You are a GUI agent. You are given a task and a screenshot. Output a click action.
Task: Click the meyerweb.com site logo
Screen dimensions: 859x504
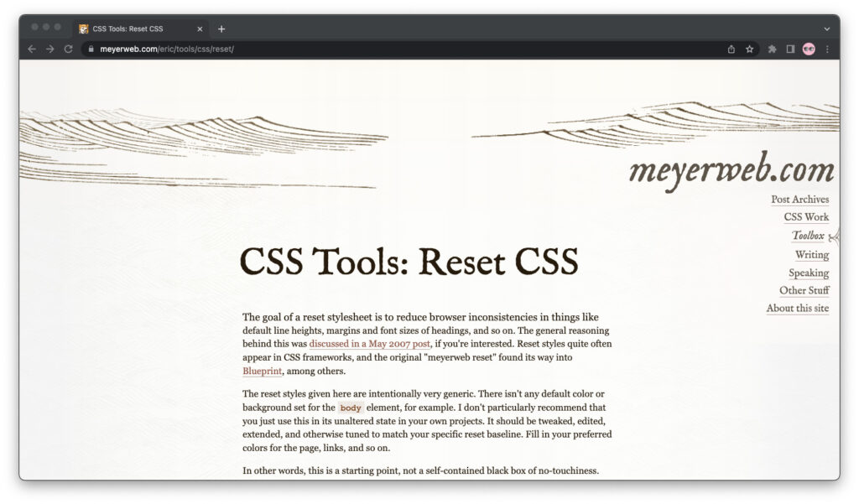pyautogui.click(x=731, y=170)
